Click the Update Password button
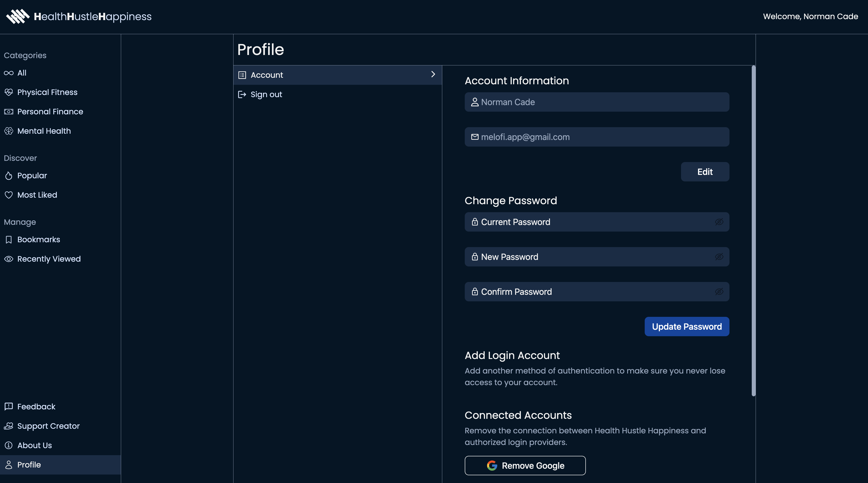 687,327
